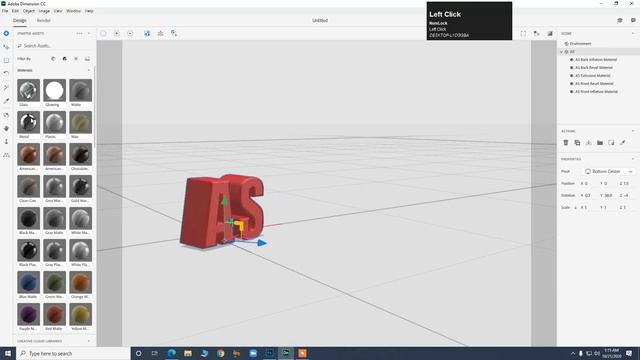Viewport: 640px width, 360px height.
Task: Filter assets by images icon
Action: [x=87, y=59]
